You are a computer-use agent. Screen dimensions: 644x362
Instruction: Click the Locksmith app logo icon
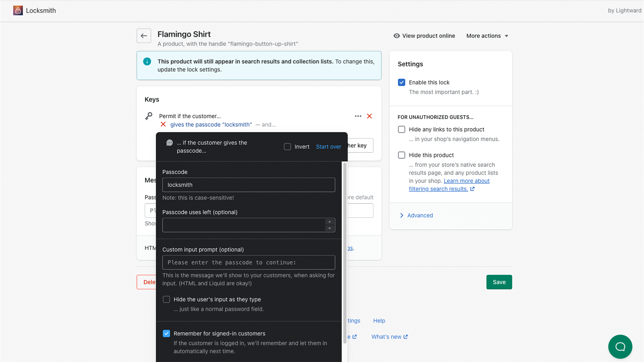(x=18, y=10)
